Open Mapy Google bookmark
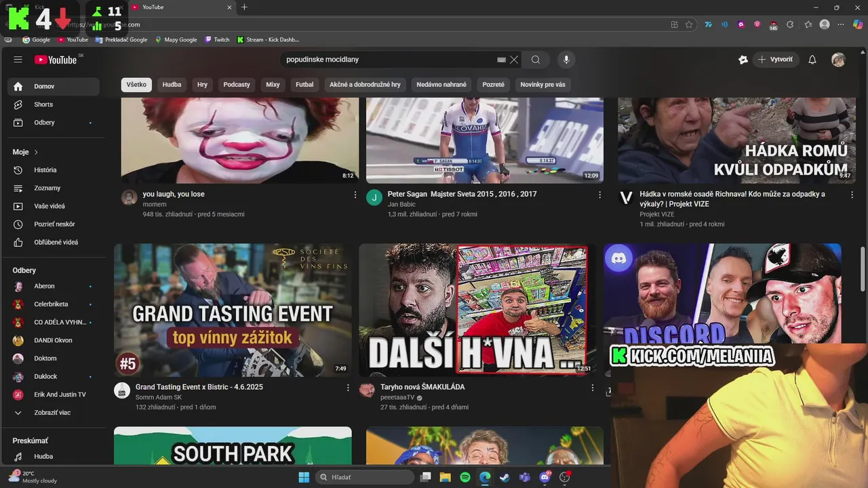 (x=176, y=40)
